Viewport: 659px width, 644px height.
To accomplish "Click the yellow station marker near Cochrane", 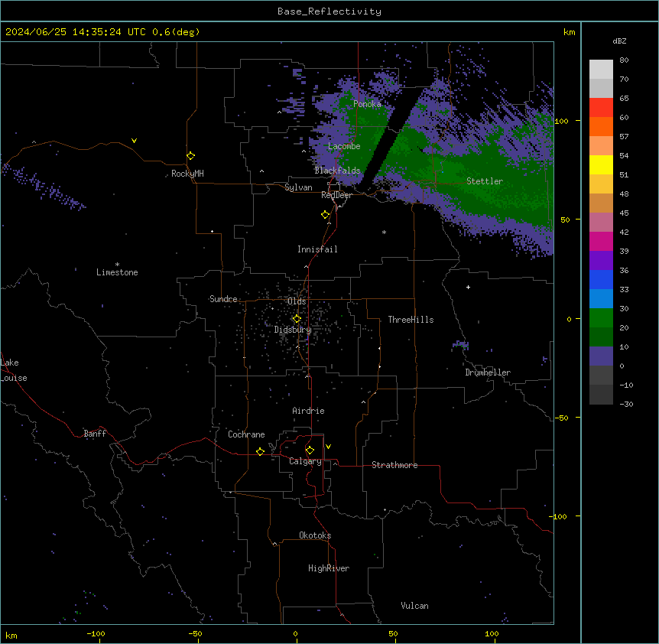I will click(260, 451).
